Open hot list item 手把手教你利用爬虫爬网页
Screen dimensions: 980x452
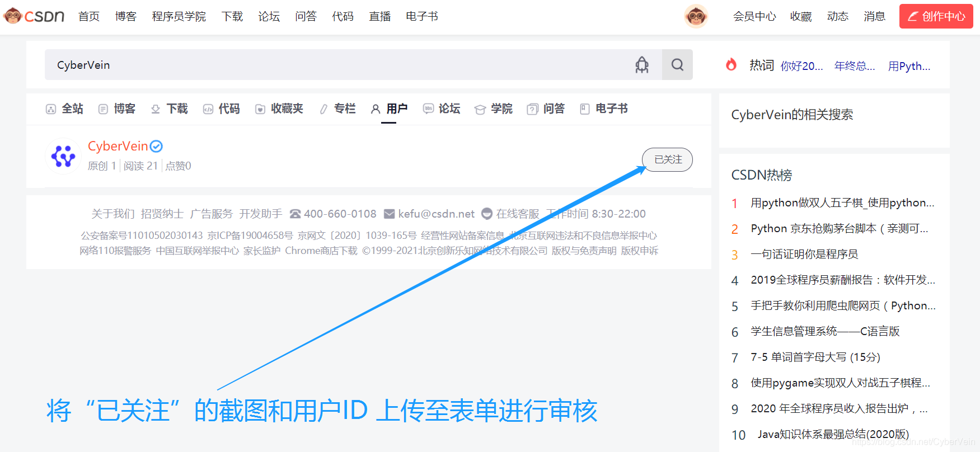pos(843,305)
